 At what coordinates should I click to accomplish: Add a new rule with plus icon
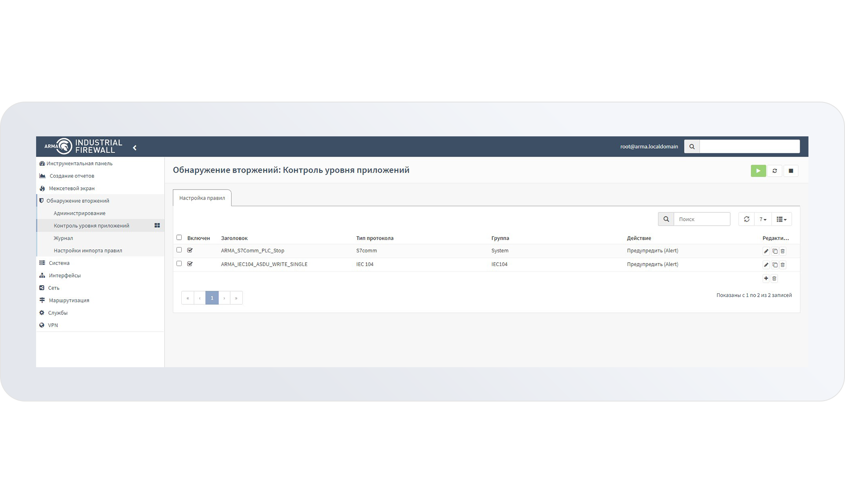(x=766, y=278)
